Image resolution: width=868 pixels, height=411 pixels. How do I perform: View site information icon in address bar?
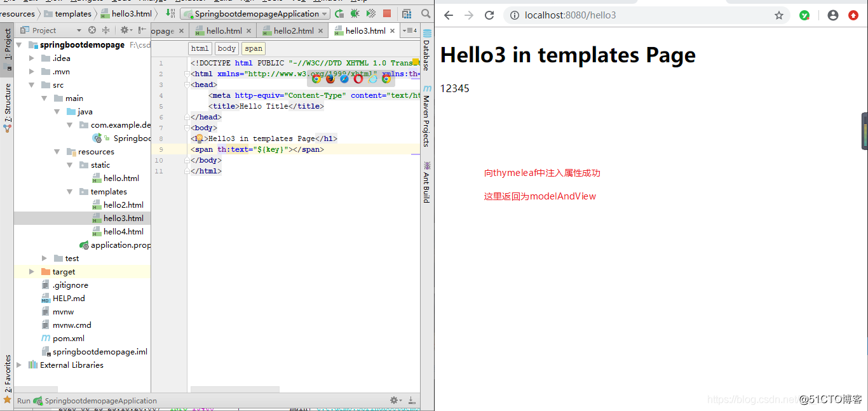(x=515, y=15)
